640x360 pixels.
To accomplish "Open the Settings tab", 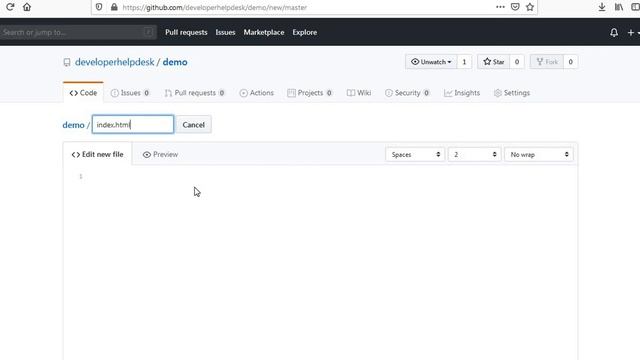I will tap(511, 93).
